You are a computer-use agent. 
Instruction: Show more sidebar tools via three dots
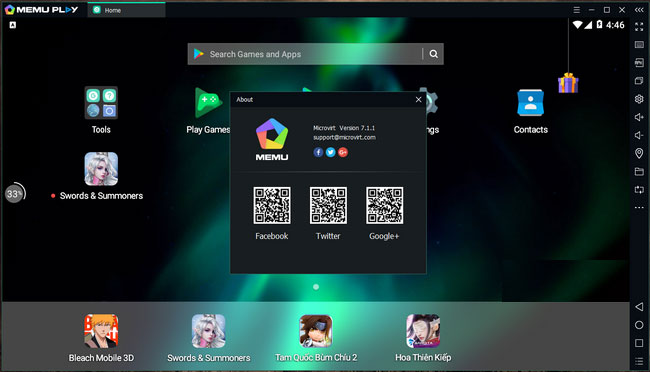(639, 207)
